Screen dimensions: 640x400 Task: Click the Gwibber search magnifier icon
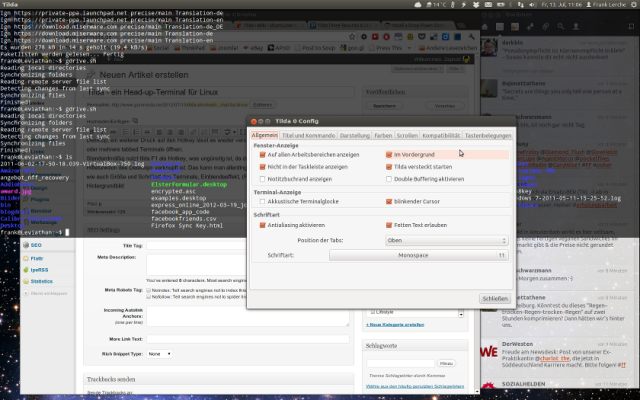(561, 27)
